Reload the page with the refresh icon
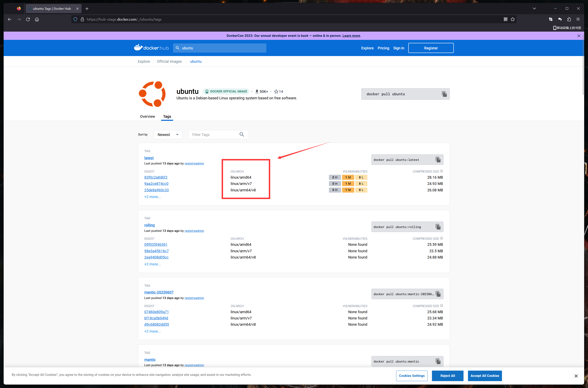This screenshot has height=388, width=588. (x=28, y=19)
